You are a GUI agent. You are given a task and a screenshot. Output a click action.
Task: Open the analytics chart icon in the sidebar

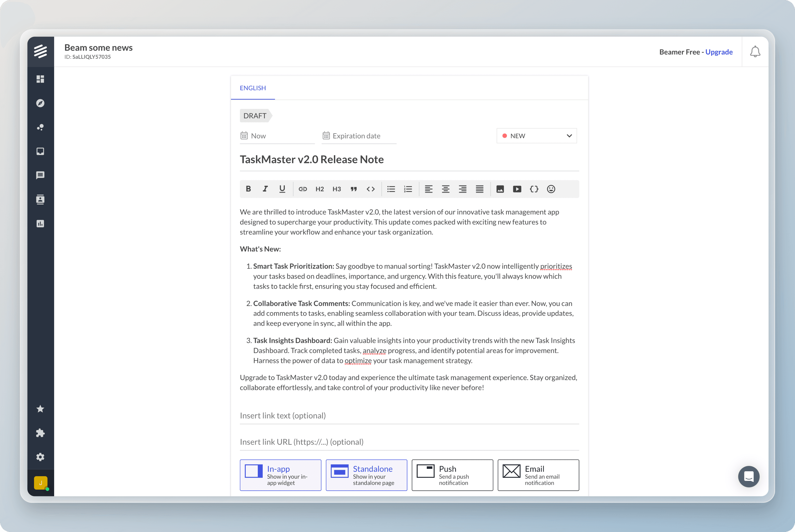[x=40, y=223]
